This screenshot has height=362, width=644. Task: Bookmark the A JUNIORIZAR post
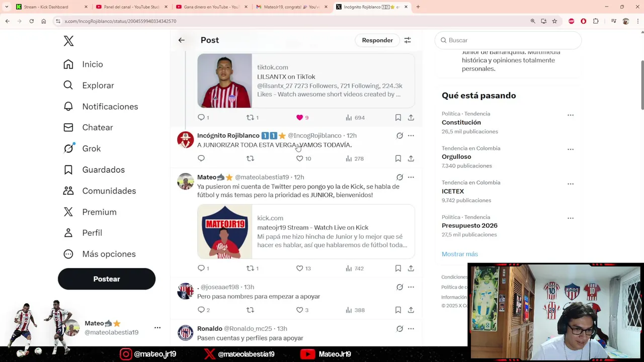tap(398, 159)
